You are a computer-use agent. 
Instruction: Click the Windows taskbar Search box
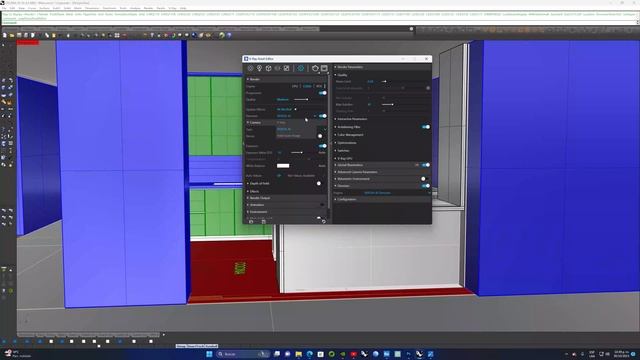tap(243, 354)
